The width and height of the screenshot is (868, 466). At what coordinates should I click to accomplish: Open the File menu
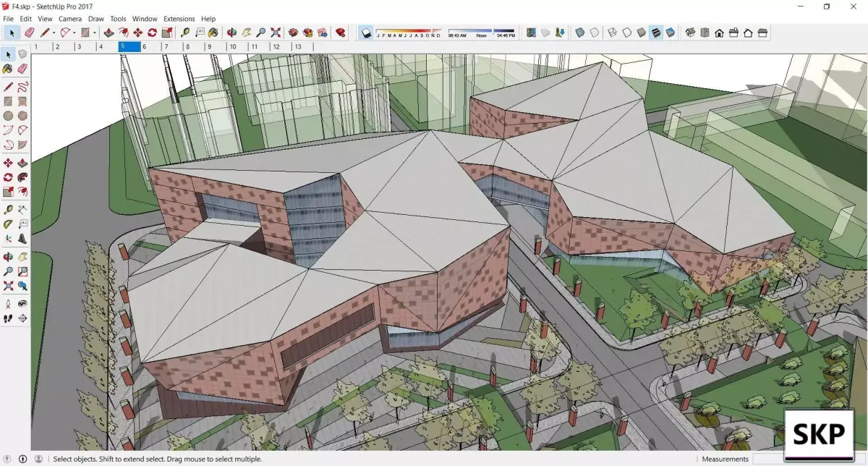pyautogui.click(x=9, y=19)
